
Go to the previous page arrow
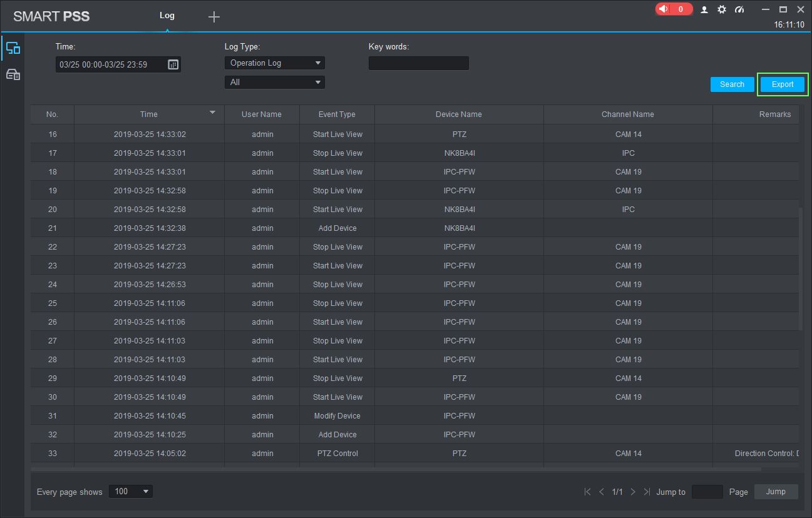tap(602, 492)
